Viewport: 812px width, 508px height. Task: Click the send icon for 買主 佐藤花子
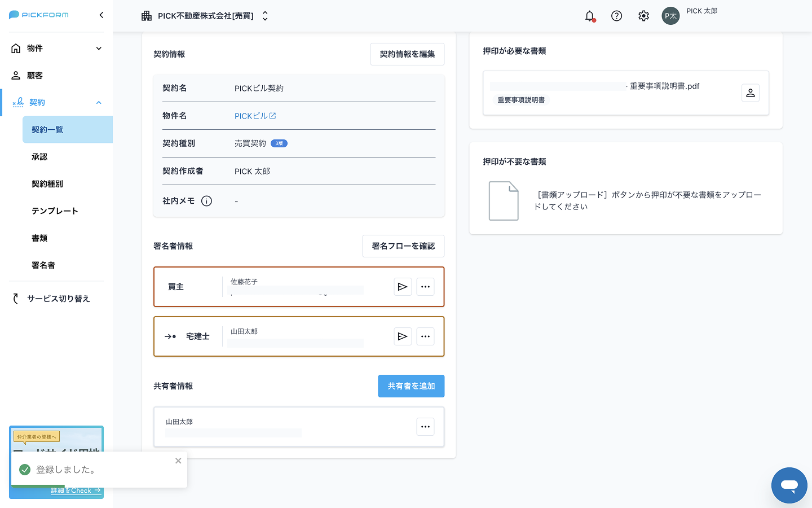tap(403, 287)
